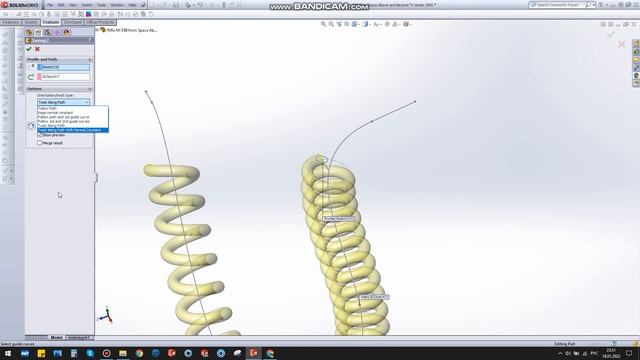This screenshot has width=640, height=360.
Task: Open Sticky Notes from the taskbar
Action: [x=41, y=353]
